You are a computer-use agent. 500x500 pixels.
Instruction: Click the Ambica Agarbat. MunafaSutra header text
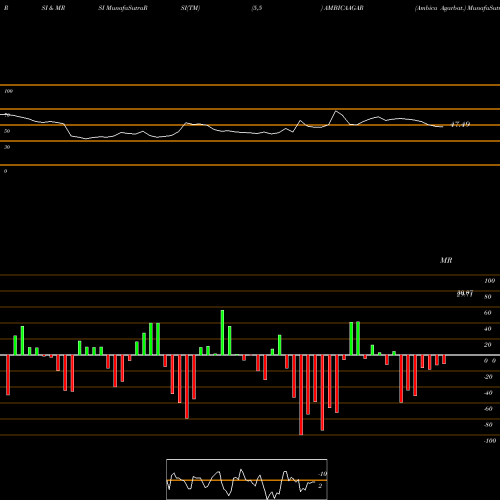coord(457,8)
